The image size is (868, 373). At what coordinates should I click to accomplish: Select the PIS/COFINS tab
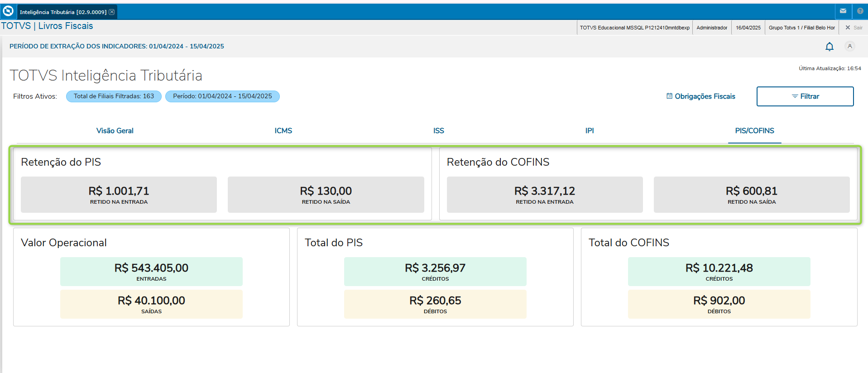755,131
